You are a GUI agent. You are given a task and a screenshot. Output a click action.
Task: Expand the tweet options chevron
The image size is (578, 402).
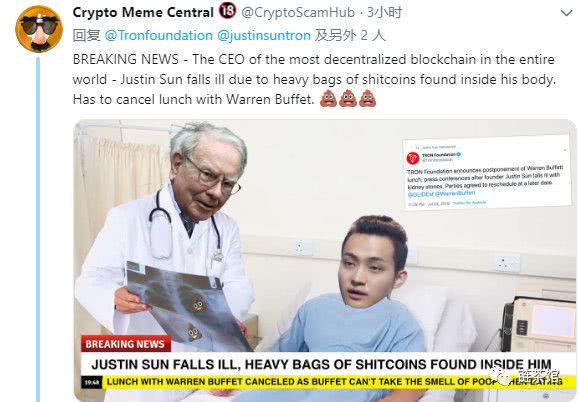[566, 14]
